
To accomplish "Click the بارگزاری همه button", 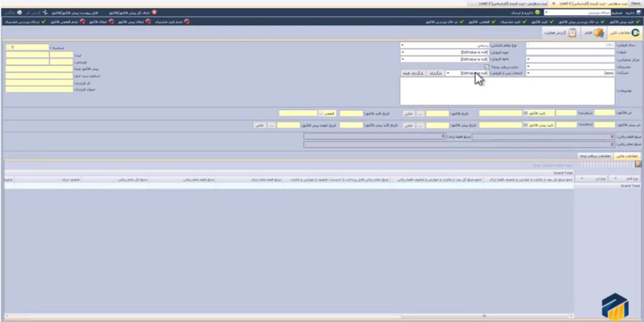I will click(413, 74).
